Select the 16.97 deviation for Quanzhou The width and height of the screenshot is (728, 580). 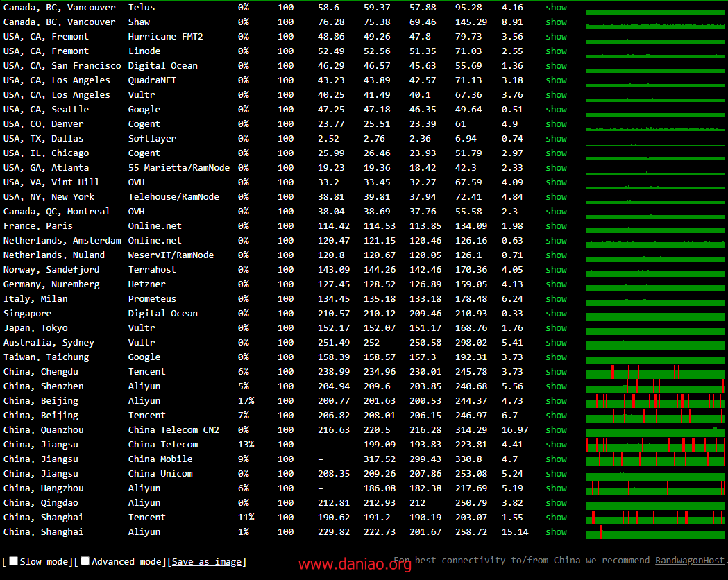[515, 429]
